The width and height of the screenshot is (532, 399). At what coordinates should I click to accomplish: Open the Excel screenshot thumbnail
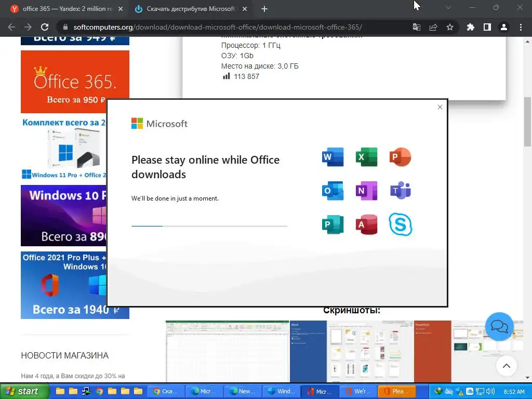click(228, 351)
